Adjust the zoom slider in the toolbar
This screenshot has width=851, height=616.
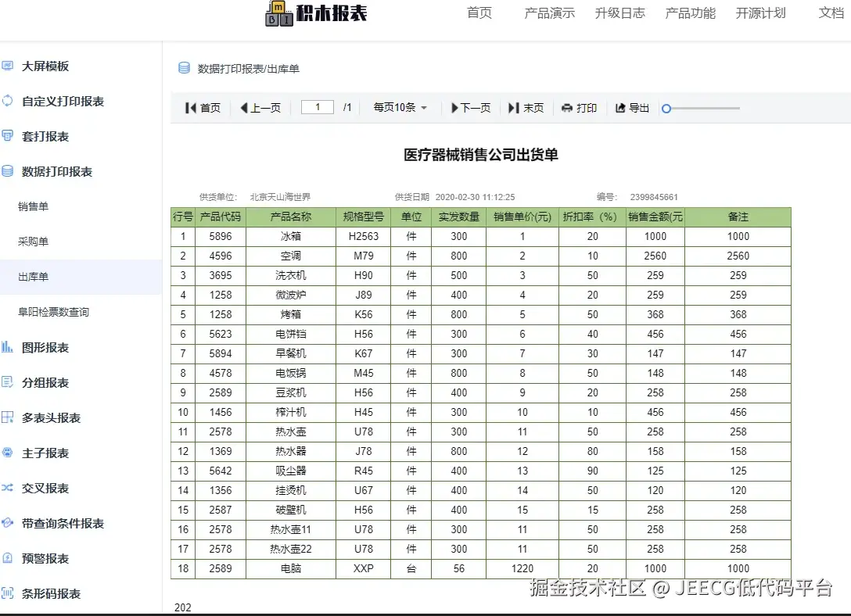(666, 108)
